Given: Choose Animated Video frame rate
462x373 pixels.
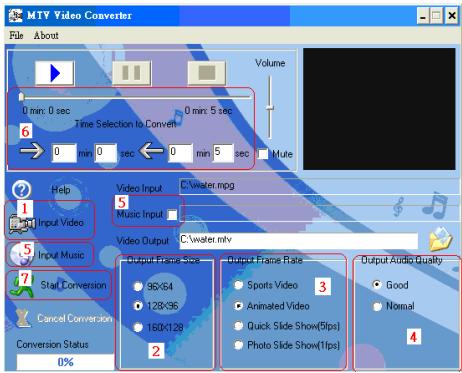Looking at the screenshot, I should pyautogui.click(x=238, y=306).
